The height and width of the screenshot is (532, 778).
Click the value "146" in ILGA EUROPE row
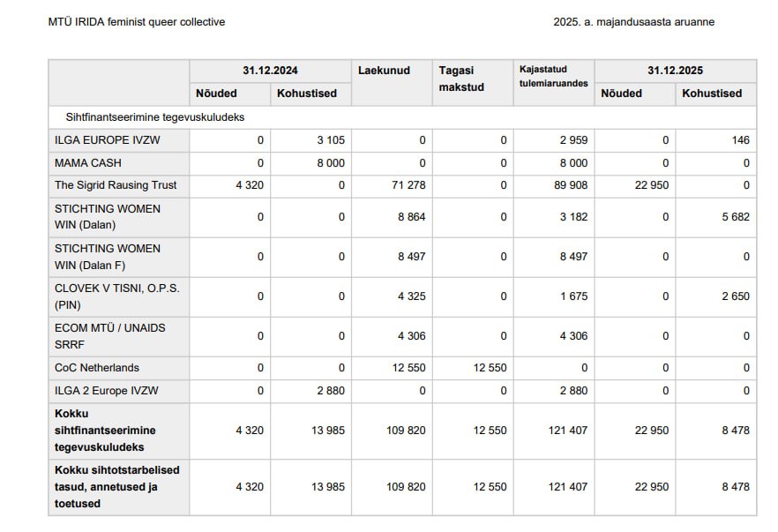click(x=740, y=140)
